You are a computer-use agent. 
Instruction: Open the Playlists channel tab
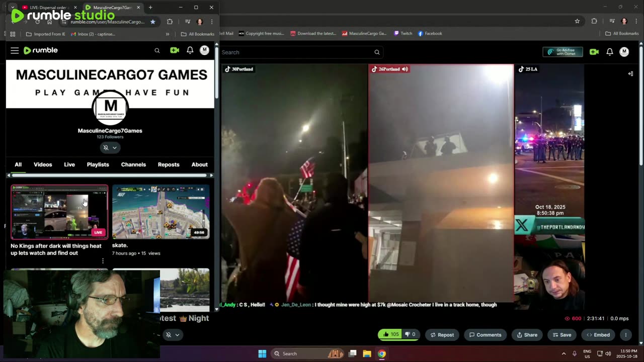(98, 164)
